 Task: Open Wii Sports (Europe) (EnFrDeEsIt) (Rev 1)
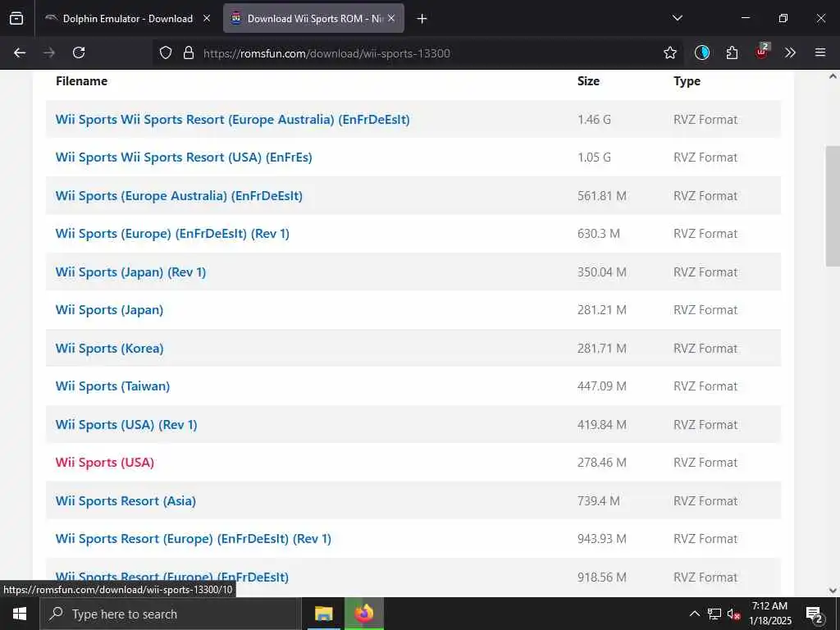(x=172, y=234)
